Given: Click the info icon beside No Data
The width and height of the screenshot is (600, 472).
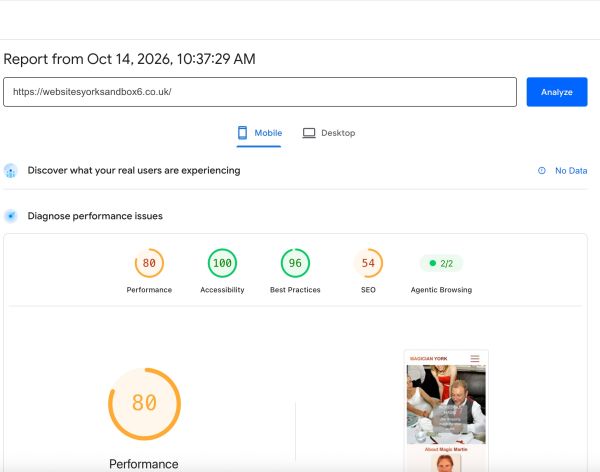Looking at the screenshot, I should point(542,171).
